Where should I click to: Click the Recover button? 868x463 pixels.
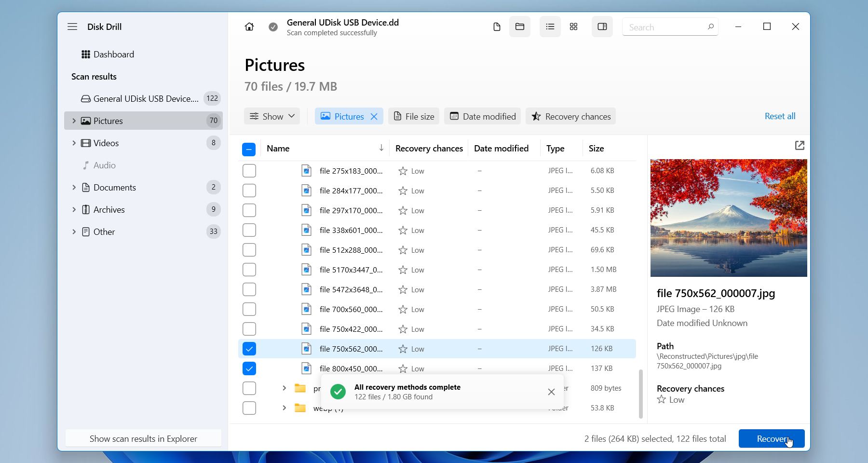[771, 438]
